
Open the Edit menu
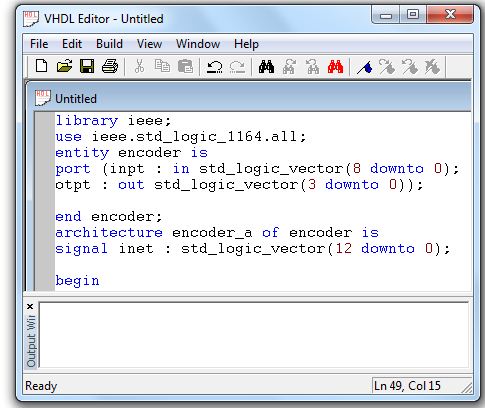(72, 44)
